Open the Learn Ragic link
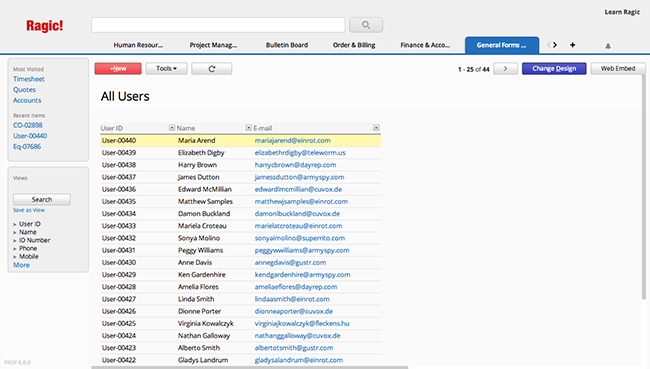Viewport: 650px width, 369px height. coord(622,12)
